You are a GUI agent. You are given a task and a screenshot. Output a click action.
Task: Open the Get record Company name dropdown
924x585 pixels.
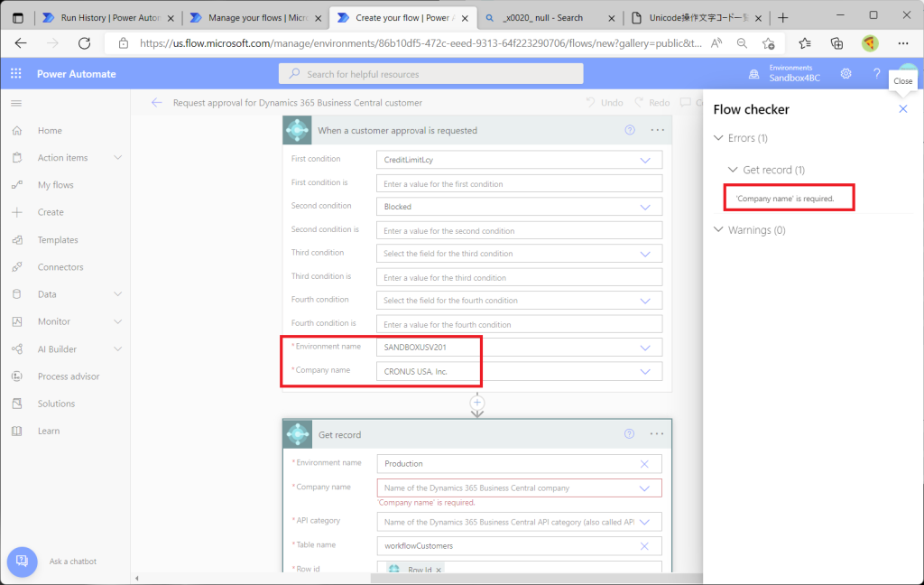pos(644,488)
